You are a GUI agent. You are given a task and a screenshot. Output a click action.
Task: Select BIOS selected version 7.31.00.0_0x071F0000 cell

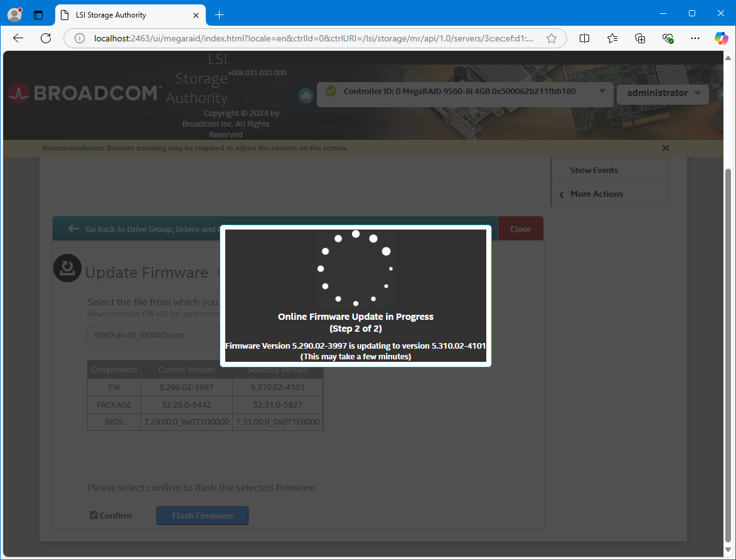click(278, 421)
